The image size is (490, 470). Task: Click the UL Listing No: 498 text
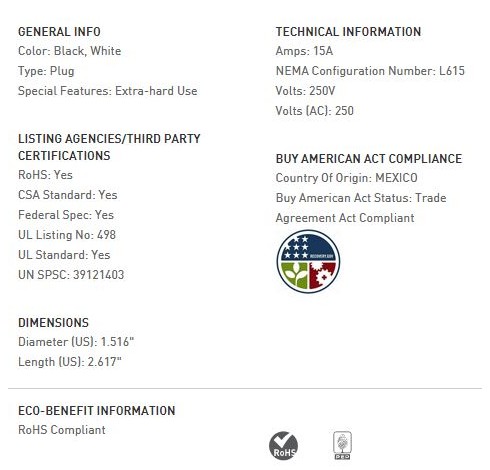67,235
